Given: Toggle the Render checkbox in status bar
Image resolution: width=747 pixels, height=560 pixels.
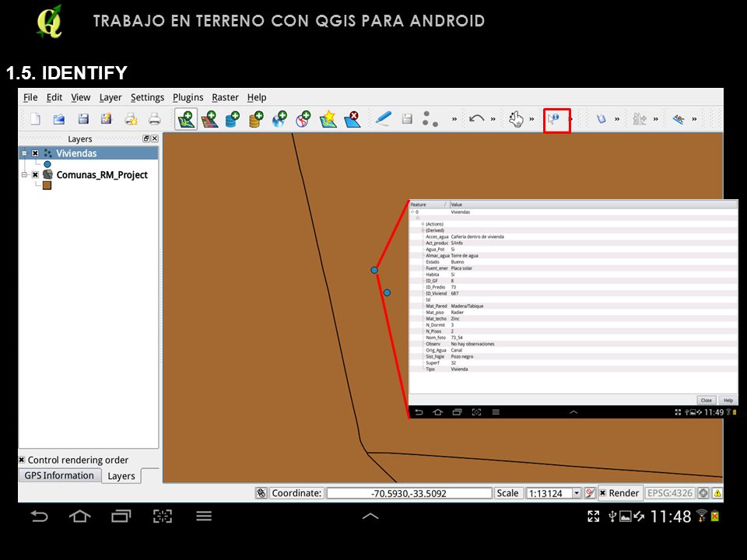Looking at the screenshot, I should [602, 493].
